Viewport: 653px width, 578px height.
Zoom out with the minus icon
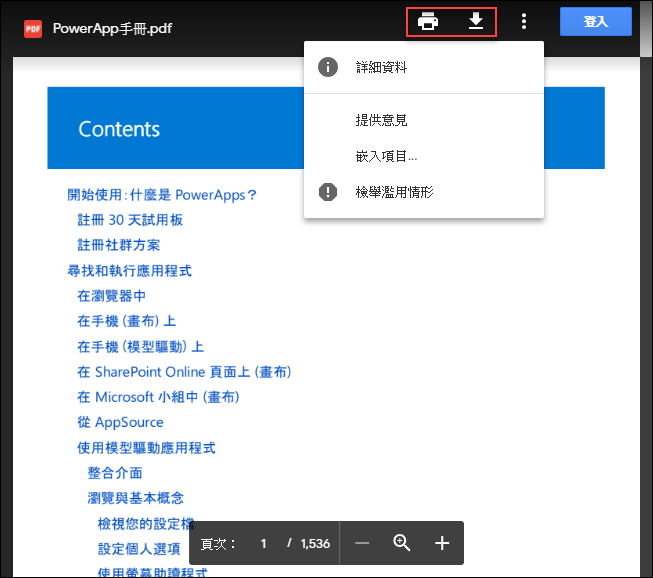(362, 543)
